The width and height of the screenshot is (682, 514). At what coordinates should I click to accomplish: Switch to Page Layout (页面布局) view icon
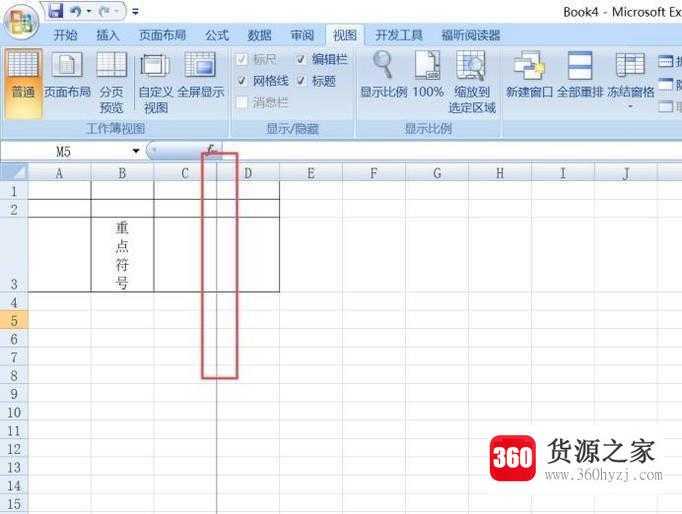pyautogui.click(x=67, y=75)
